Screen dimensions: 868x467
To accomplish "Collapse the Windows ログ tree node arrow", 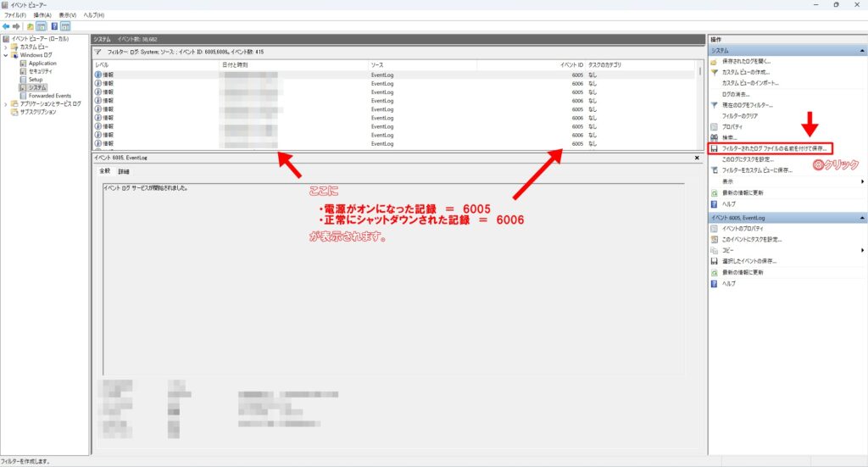I will [x=6, y=55].
